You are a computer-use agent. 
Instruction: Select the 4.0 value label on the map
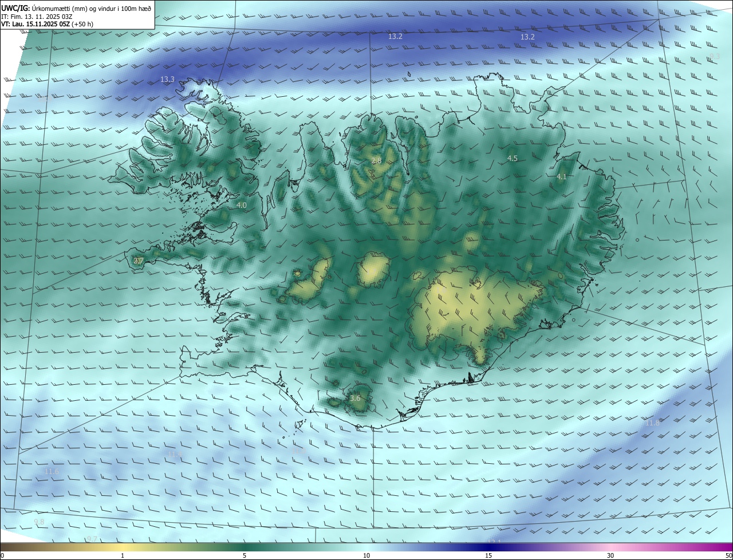(x=241, y=205)
